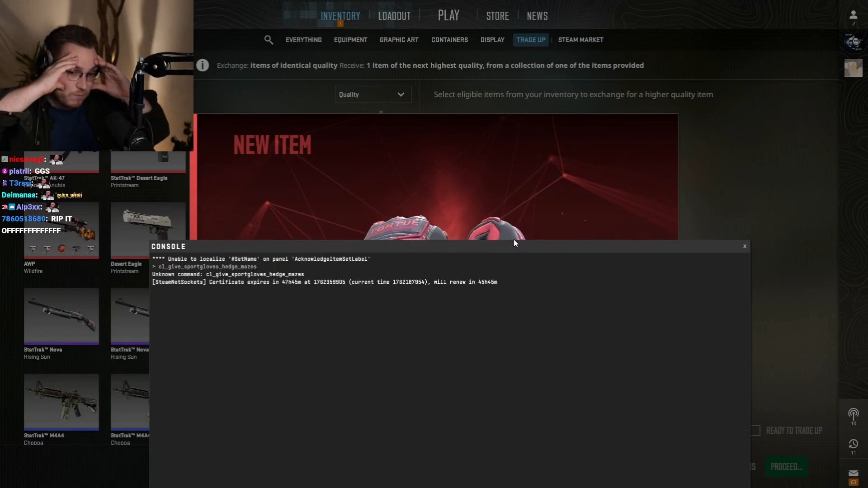This screenshot has width=868, height=488.
Task: Expand the Quality dropdown
Action: tap(373, 94)
